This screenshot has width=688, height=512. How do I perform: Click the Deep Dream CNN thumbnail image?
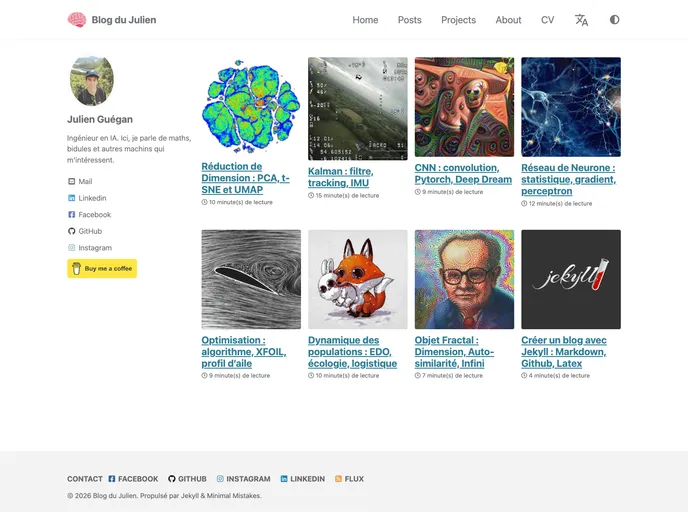click(x=464, y=107)
